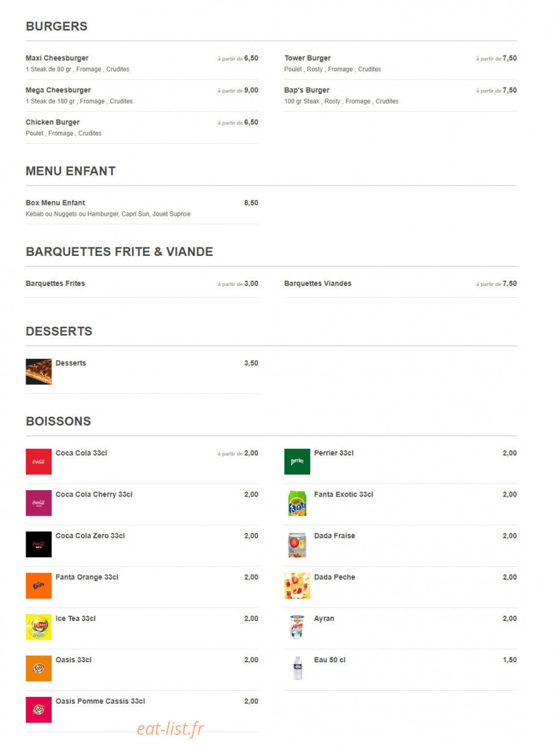Select the Fanta Orange 33cl icon

(x=39, y=585)
